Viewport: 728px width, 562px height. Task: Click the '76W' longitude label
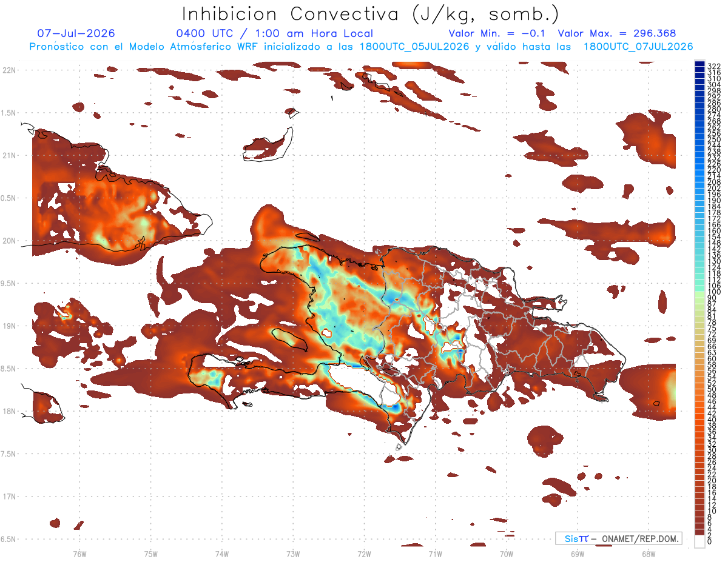point(79,554)
